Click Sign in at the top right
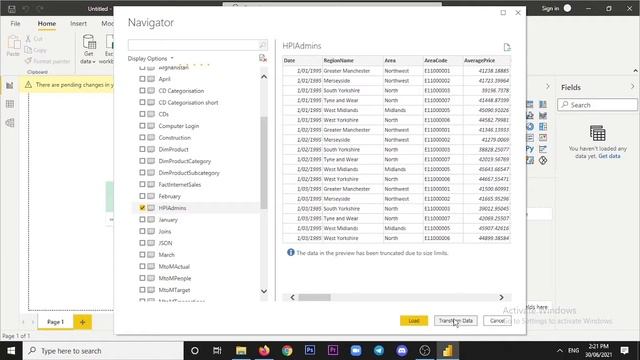The height and width of the screenshot is (360, 640). pyautogui.click(x=550, y=9)
